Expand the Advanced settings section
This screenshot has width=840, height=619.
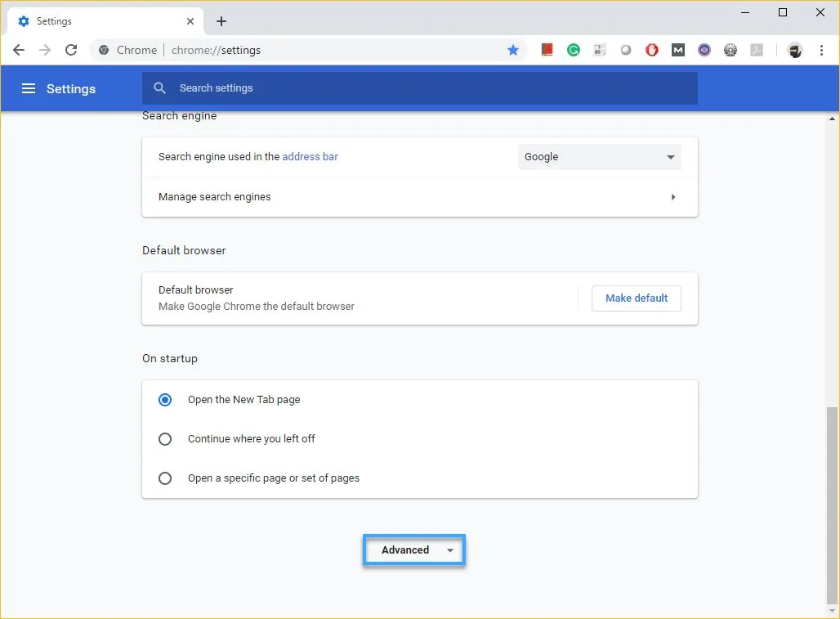click(413, 549)
